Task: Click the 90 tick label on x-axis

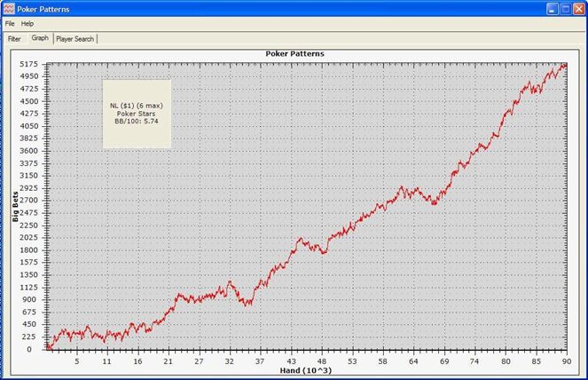Action: point(567,361)
